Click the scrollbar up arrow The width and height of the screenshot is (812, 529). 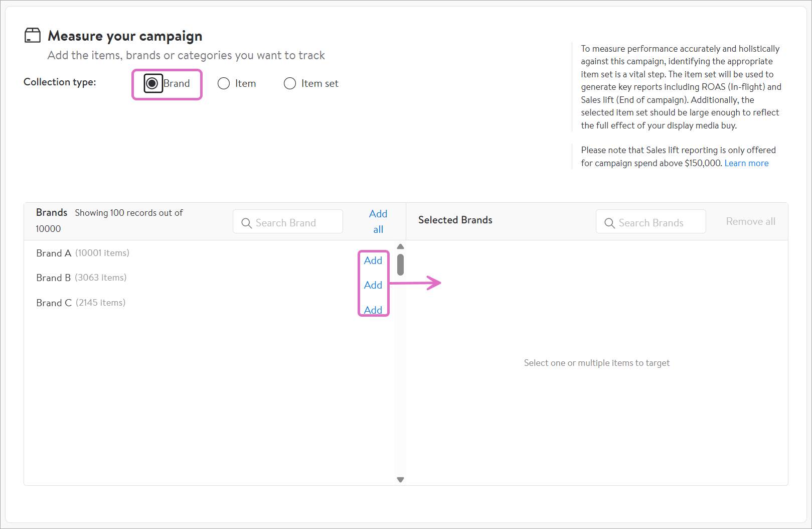(x=400, y=246)
